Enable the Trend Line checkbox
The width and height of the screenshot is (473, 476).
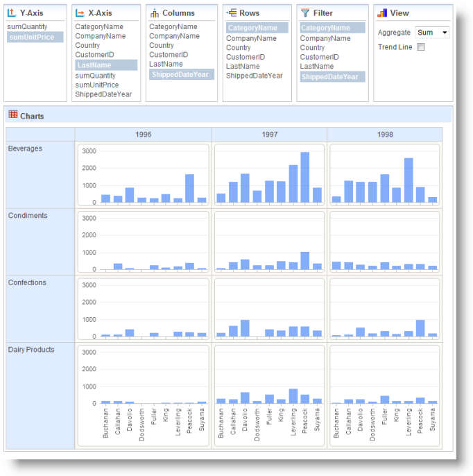(420, 46)
